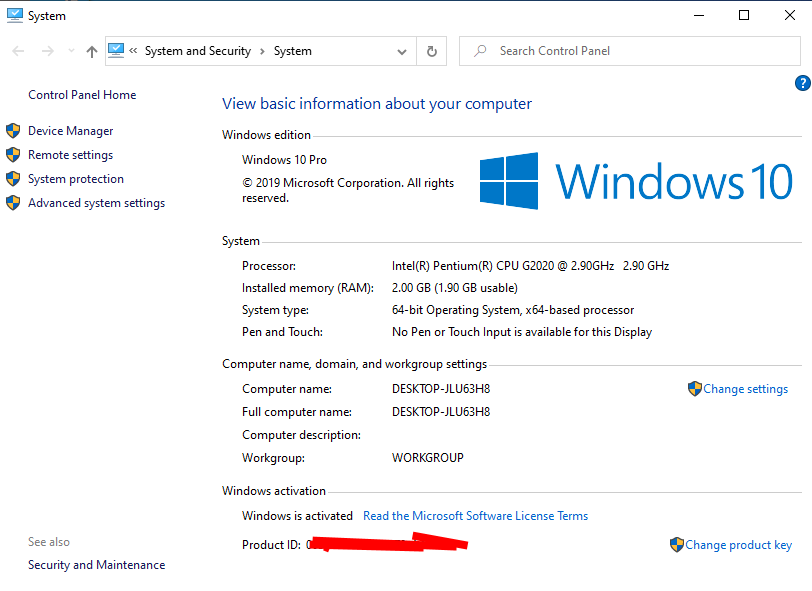Open System protection
This screenshot has width=812, height=591.
pos(76,179)
